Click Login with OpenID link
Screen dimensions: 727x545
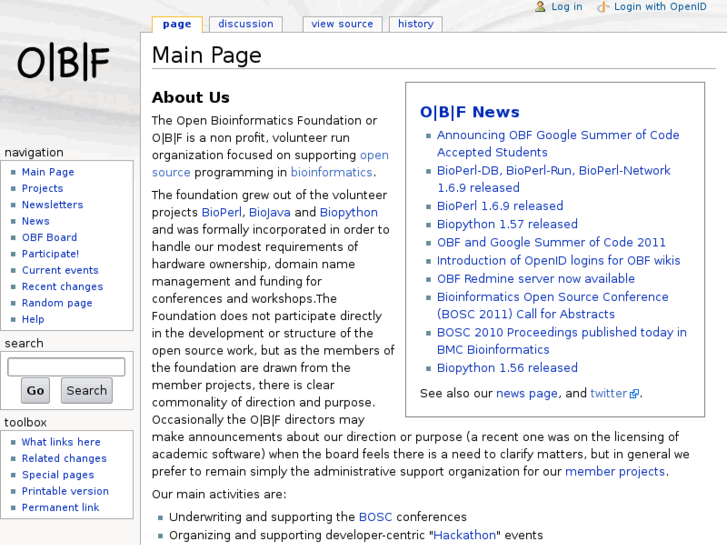(660, 6)
